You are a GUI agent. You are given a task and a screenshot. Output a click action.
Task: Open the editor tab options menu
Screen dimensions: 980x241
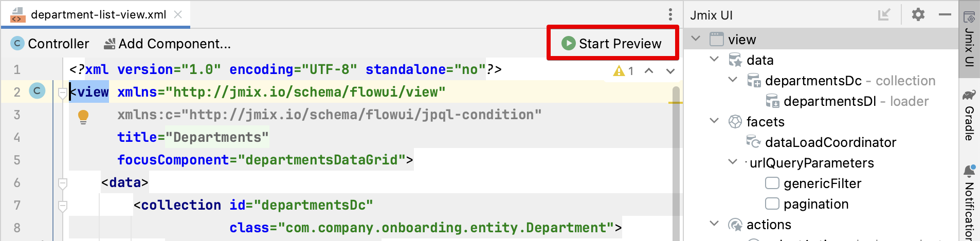[670, 14]
